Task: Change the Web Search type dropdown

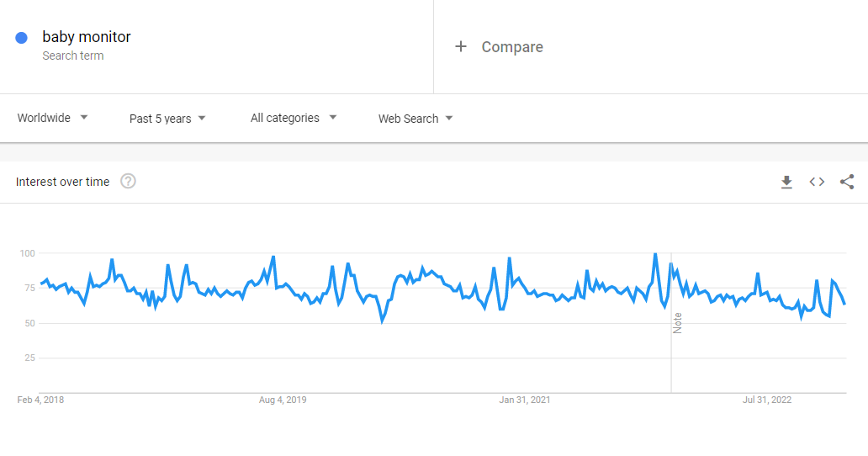Action: tap(415, 119)
